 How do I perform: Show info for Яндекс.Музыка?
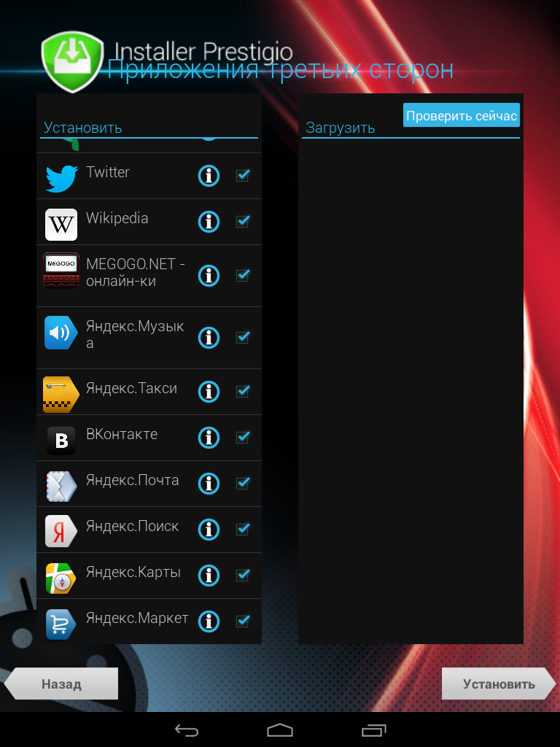pyautogui.click(x=209, y=338)
